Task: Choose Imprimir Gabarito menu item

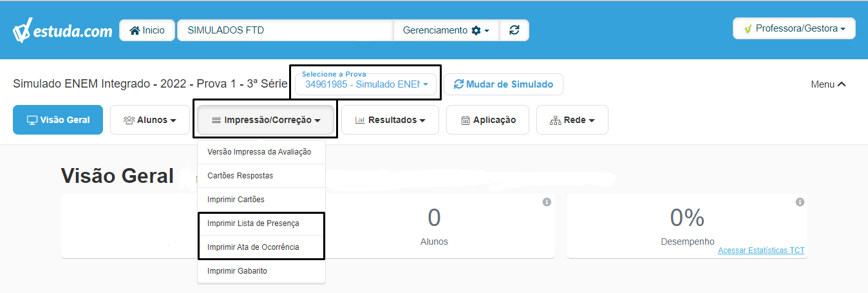Action: coord(261,271)
